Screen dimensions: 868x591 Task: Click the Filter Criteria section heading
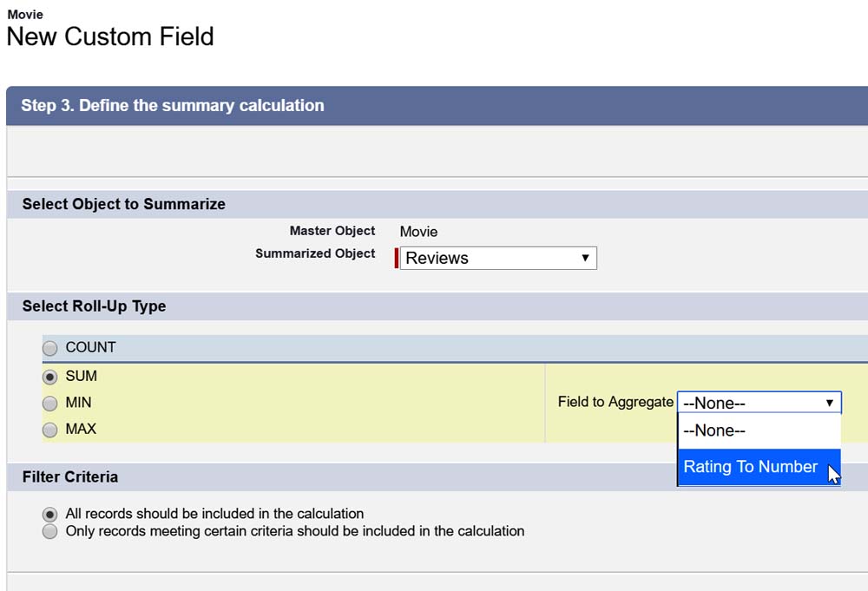[70, 477]
